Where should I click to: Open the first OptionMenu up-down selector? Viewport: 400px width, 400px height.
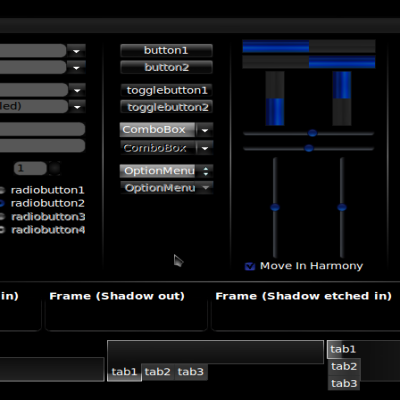(x=206, y=171)
